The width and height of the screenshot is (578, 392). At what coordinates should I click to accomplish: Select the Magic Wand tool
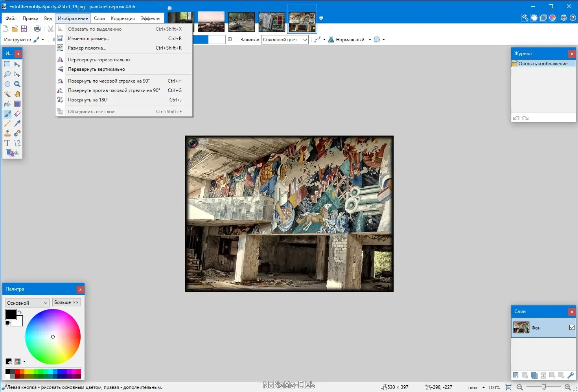[7, 94]
